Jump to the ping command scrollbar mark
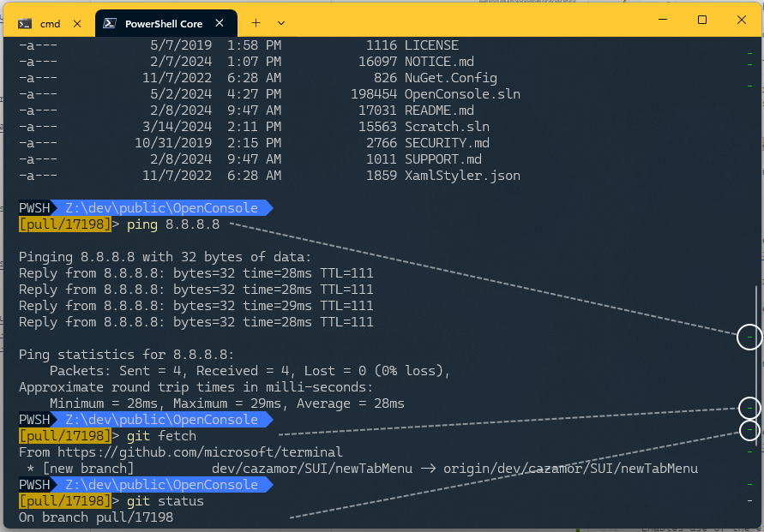This screenshot has height=532, width=764. click(x=750, y=337)
